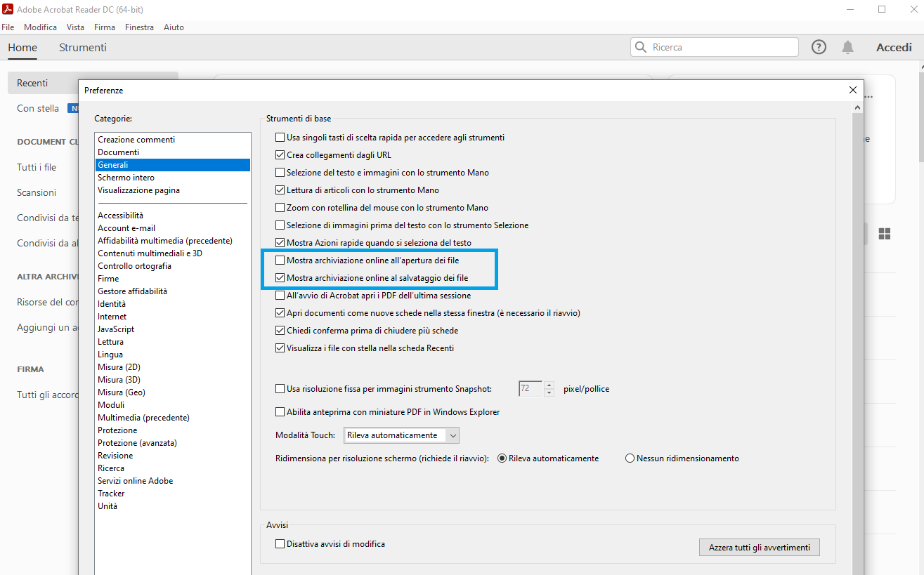Enable Zoom con rotellina del mouse checkbox

coord(280,208)
